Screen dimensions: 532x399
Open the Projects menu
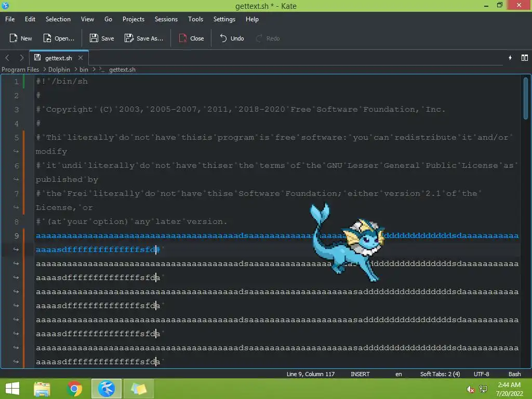pyautogui.click(x=134, y=19)
